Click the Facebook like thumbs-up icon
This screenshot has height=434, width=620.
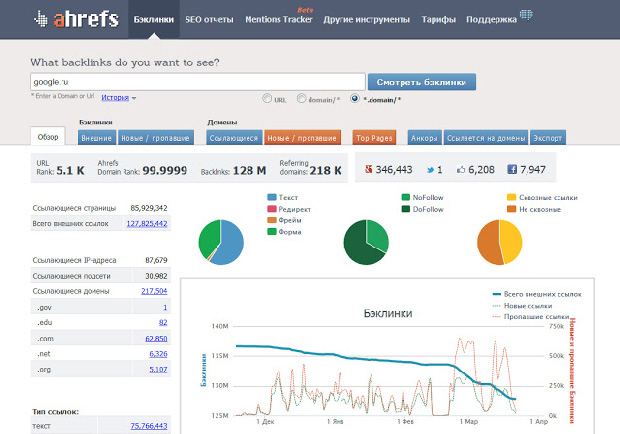461,170
